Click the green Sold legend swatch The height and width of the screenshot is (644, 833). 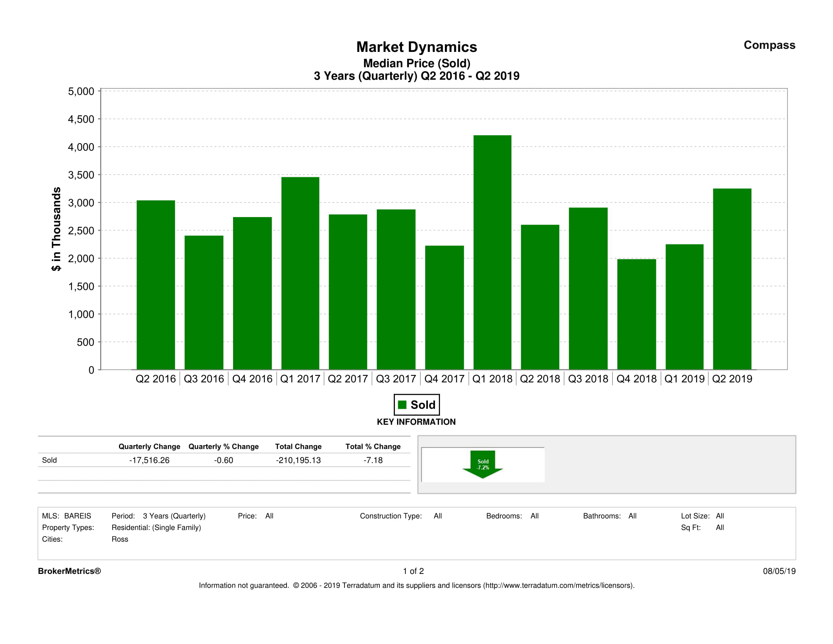402,405
